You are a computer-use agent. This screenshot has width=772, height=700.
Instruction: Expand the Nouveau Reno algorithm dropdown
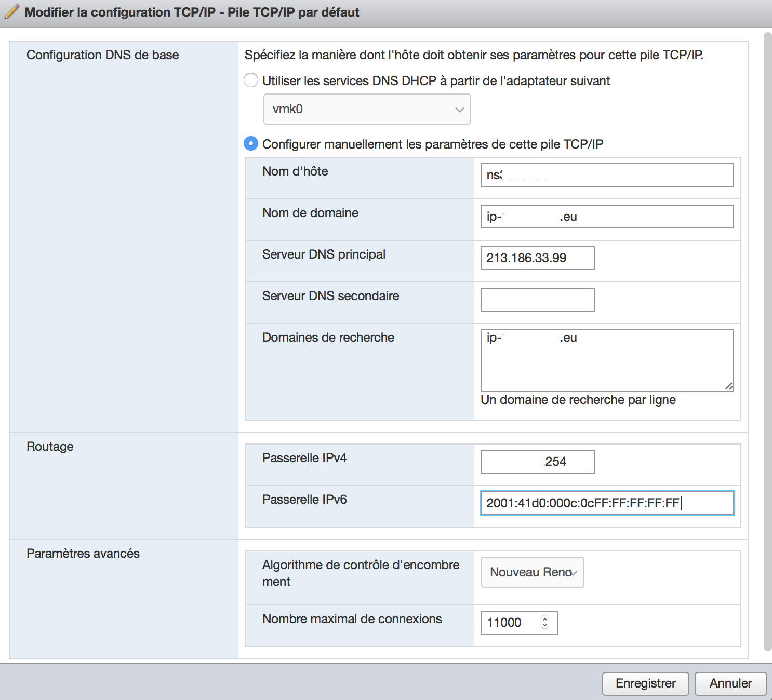pos(532,572)
